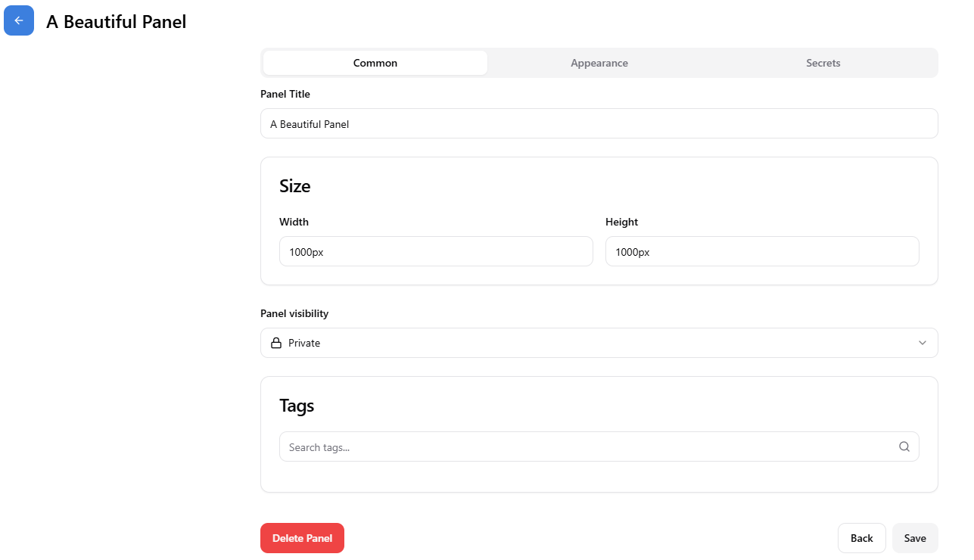The width and height of the screenshot is (974, 560).
Task: Click the chevron on the Private selector
Action: pyautogui.click(x=923, y=342)
